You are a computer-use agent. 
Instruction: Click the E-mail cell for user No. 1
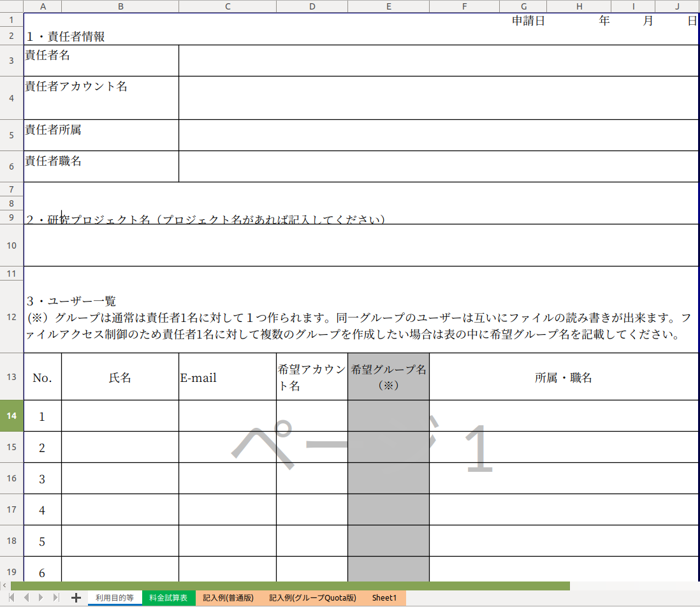227,416
